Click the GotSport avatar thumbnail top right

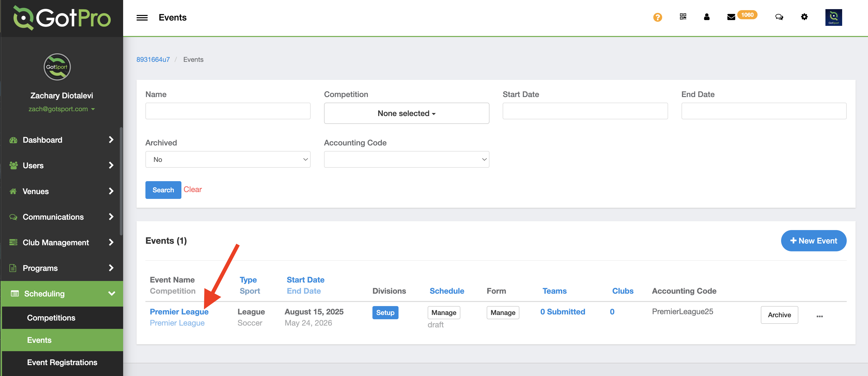point(833,17)
